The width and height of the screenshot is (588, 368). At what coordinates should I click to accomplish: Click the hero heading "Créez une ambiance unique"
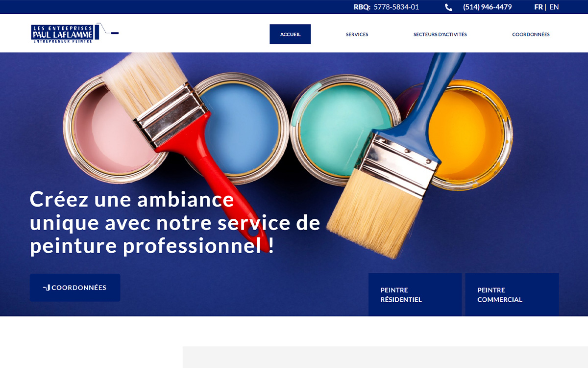tap(175, 222)
